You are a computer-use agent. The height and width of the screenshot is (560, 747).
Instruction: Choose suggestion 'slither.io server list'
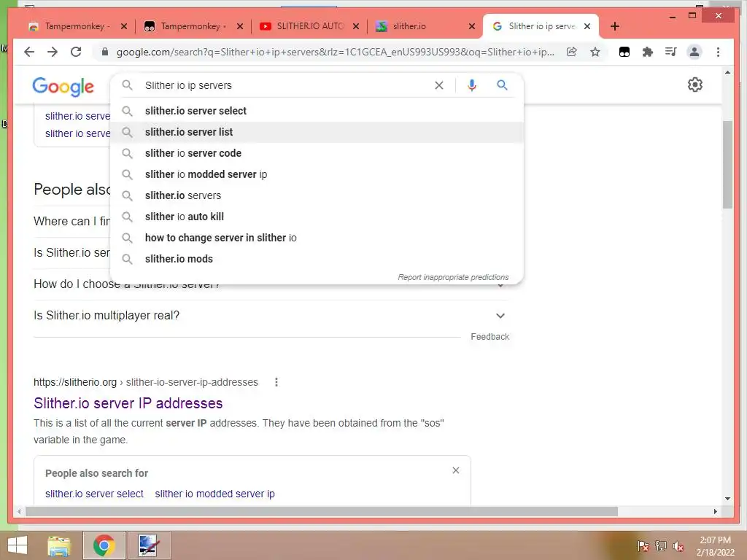(317, 132)
